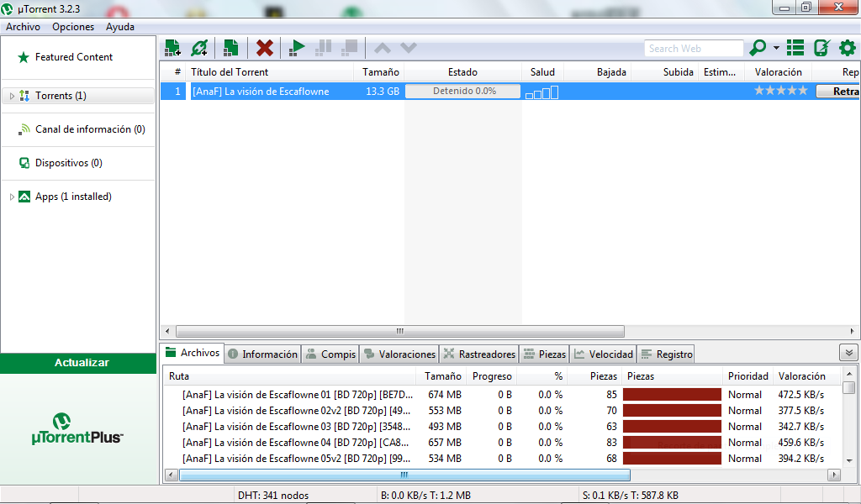Switch to the Piezas tab
This screenshot has width=861, height=504.
[545, 354]
